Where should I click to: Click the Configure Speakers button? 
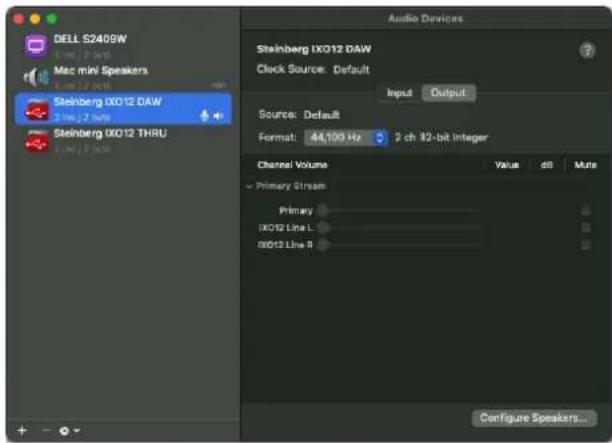tap(534, 418)
